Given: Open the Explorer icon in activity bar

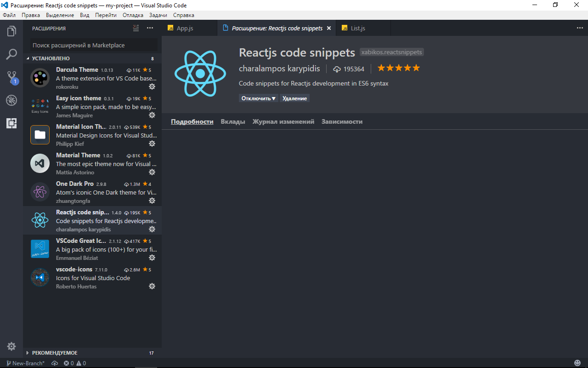Looking at the screenshot, I should [x=11, y=31].
